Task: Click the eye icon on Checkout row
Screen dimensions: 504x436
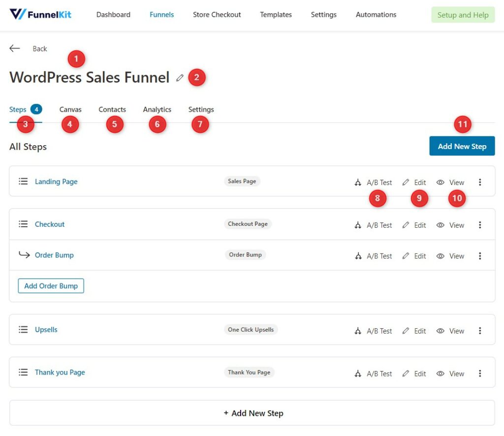Action: coord(441,225)
